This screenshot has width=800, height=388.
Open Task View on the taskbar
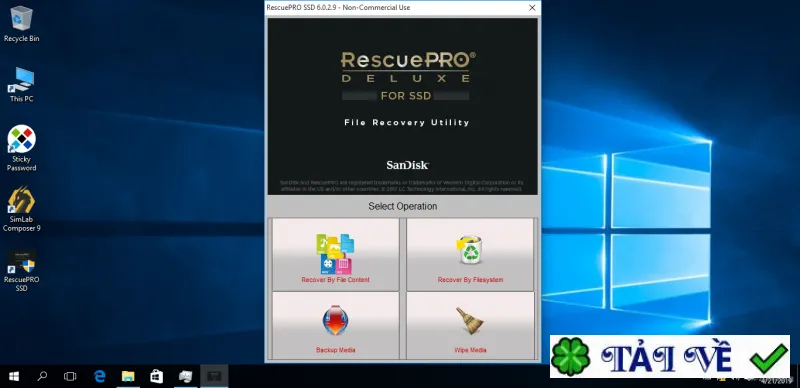point(70,377)
